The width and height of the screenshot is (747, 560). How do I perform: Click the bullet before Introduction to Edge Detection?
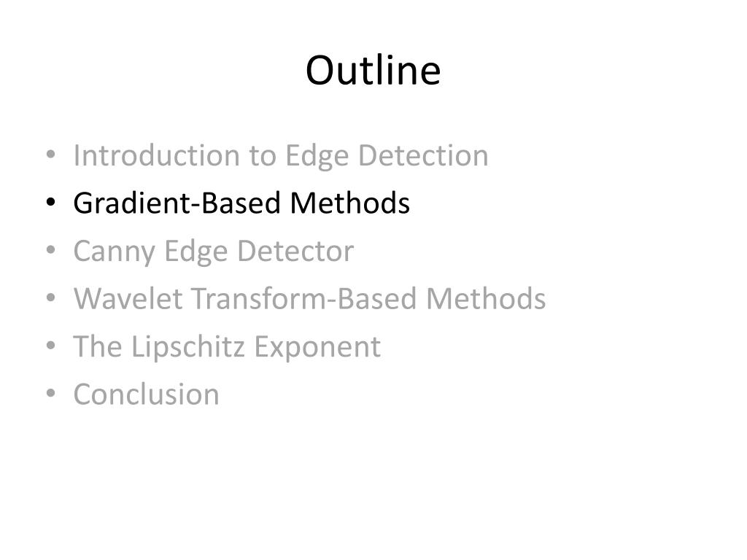pyautogui.click(x=51, y=155)
